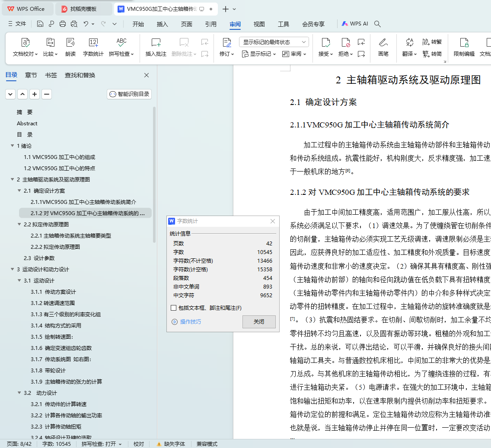Enable 包括文本框、脚注和尾注 checkbox
This screenshot has width=491, height=448.
174,308
